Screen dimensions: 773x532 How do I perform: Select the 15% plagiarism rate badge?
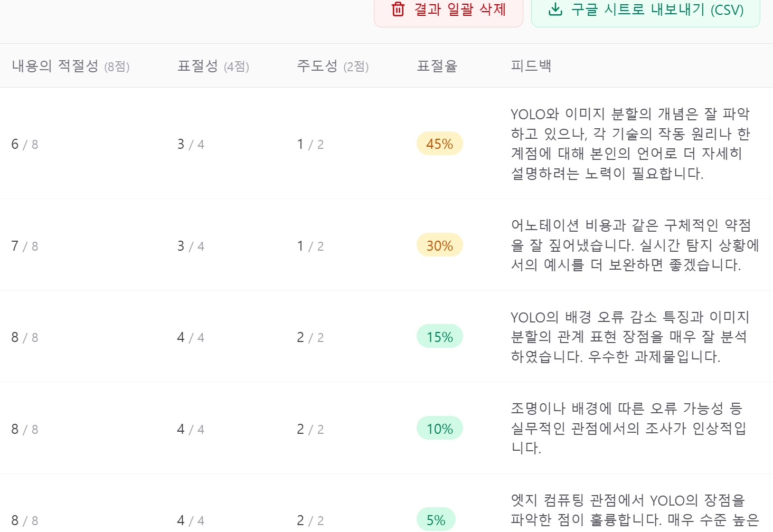(x=439, y=337)
